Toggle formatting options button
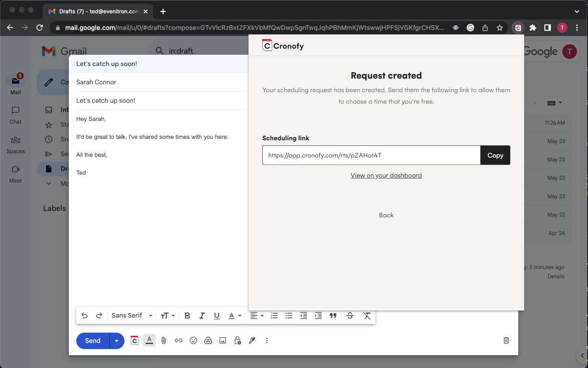Screen dimensions: 588x368 click(149, 340)
